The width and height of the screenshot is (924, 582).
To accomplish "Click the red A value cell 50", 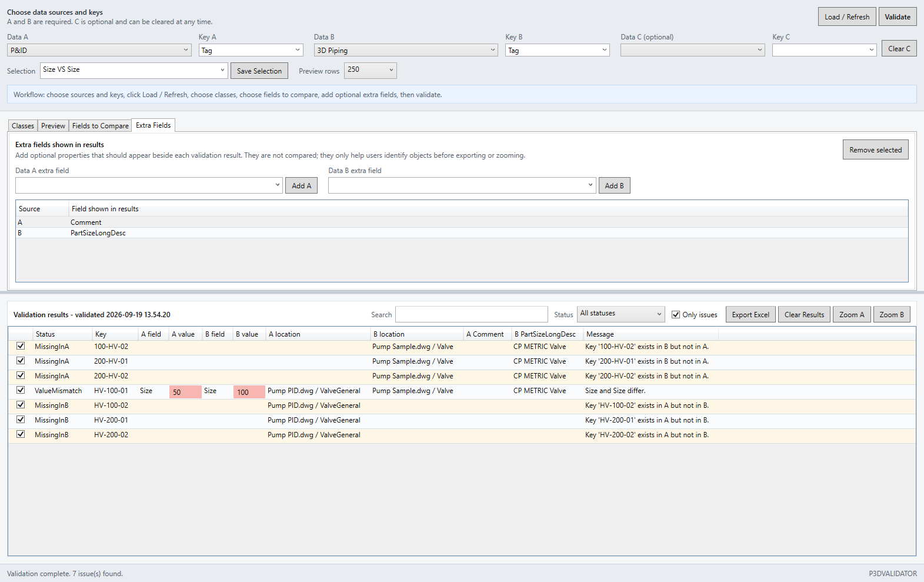I will [185, 392].
